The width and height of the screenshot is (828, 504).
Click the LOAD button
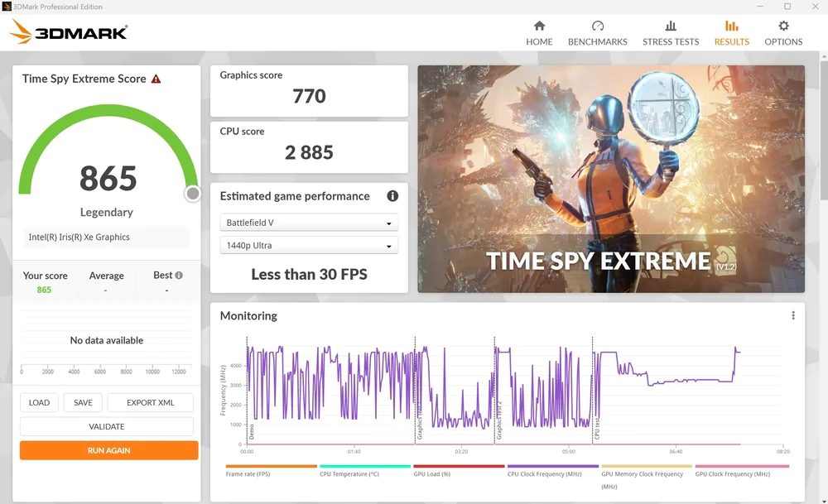click(39, 403)
